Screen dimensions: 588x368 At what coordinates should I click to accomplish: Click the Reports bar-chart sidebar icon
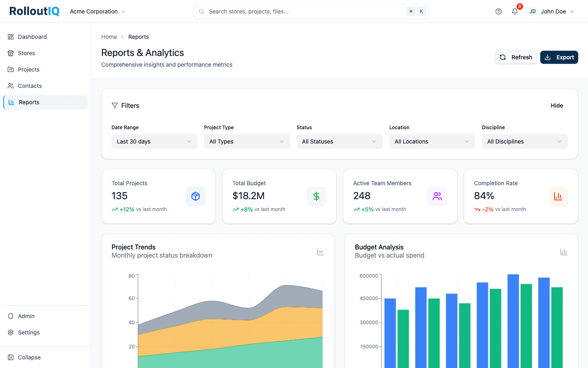tap(10, 102)
